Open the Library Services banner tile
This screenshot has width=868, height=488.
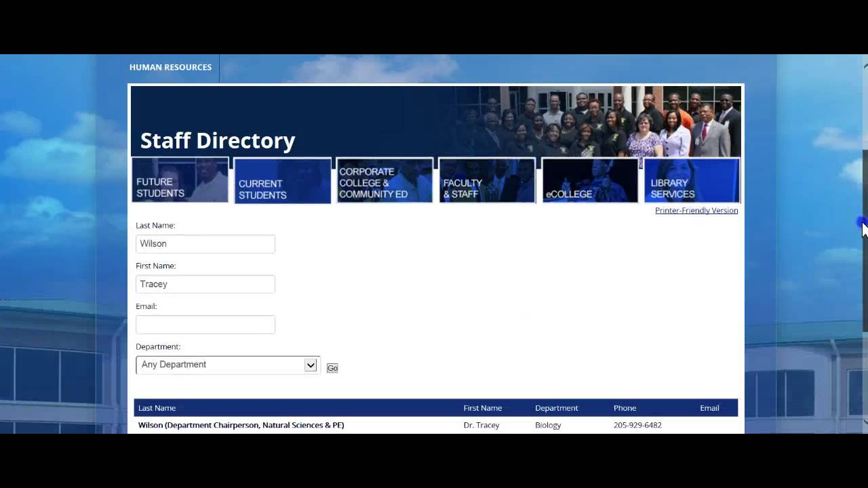[x=692, y=180]
